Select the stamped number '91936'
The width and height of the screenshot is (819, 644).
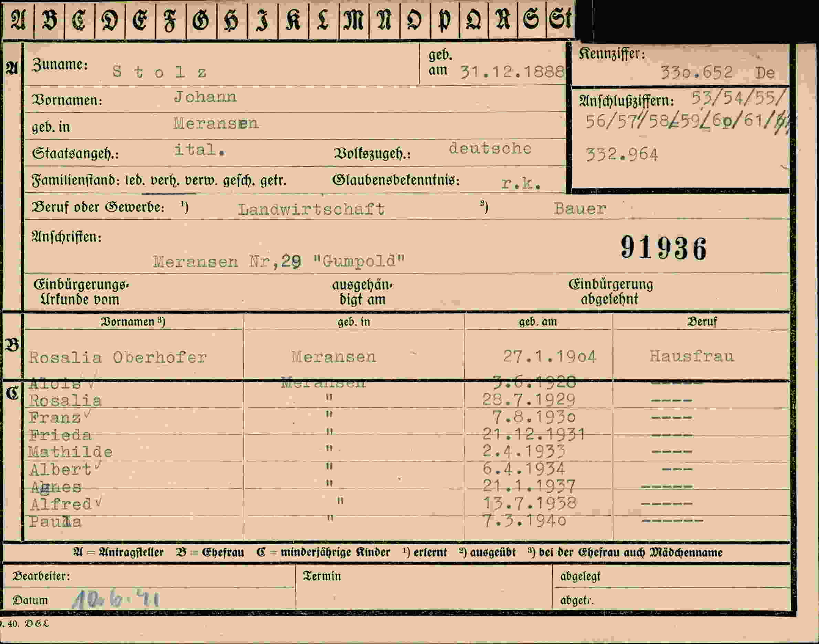[x=664, y=248]
